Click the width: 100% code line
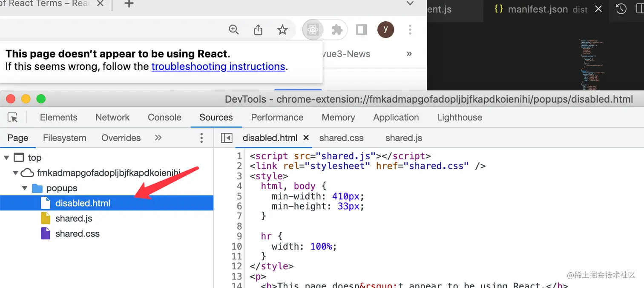 (304, 246)
